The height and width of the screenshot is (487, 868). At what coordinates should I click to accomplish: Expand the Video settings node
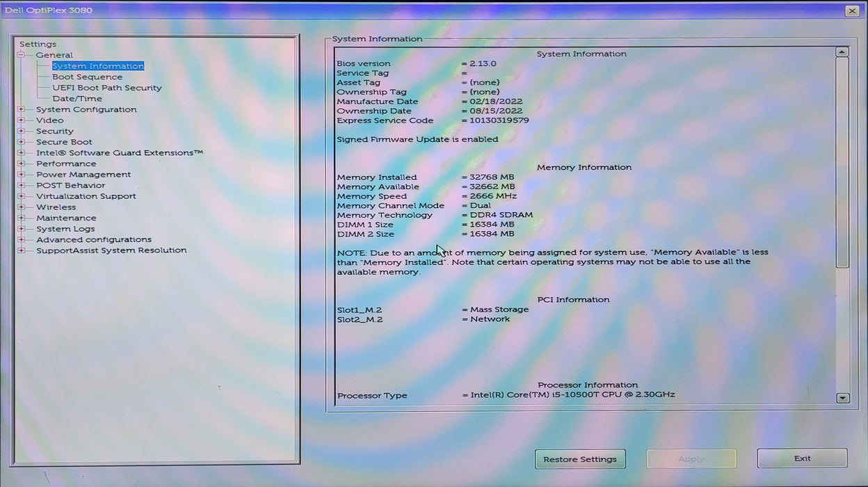click(22, 120)
